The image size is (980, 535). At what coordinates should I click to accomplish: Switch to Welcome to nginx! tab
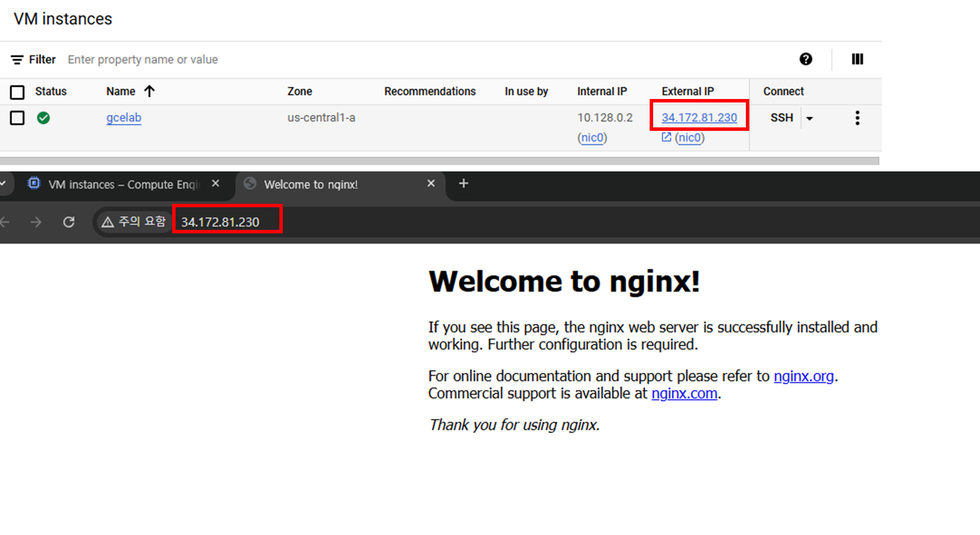(342, 184)
